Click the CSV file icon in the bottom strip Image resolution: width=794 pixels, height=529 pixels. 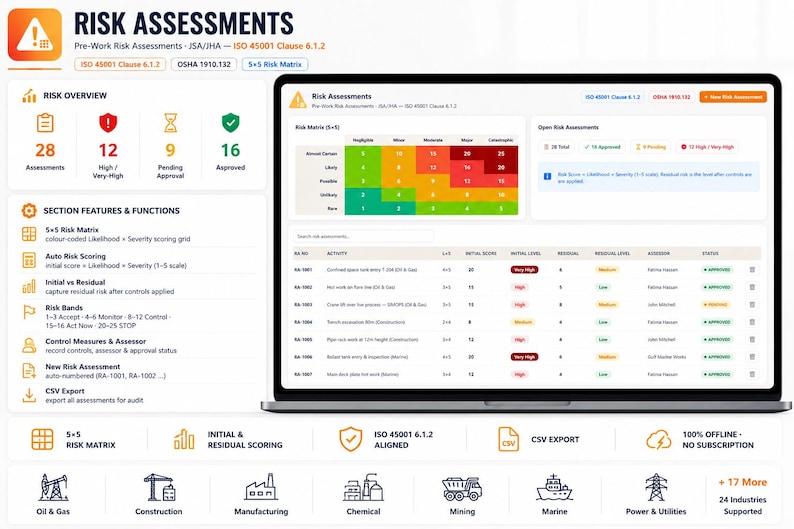[508, 439]
